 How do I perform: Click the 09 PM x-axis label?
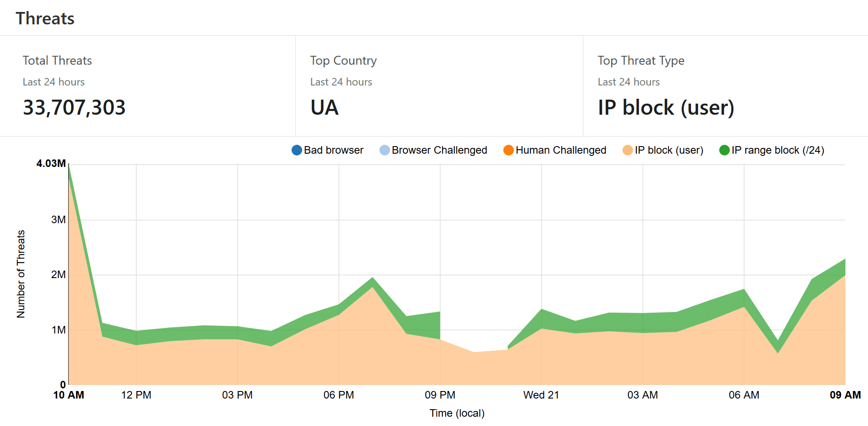click(440, 395)
